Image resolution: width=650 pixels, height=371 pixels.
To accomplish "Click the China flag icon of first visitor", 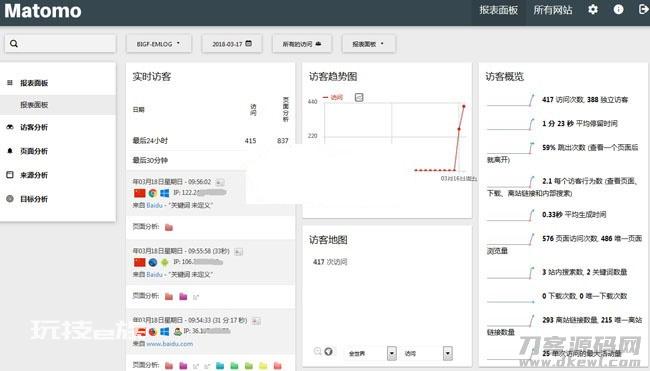I will point(140,193).
